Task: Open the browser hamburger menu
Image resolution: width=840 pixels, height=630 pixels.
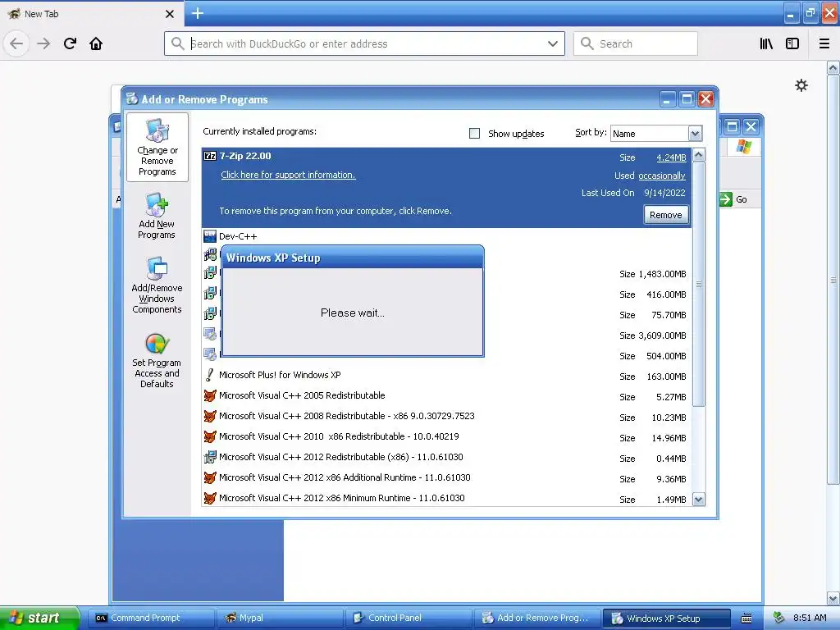Action: [824, 43]
